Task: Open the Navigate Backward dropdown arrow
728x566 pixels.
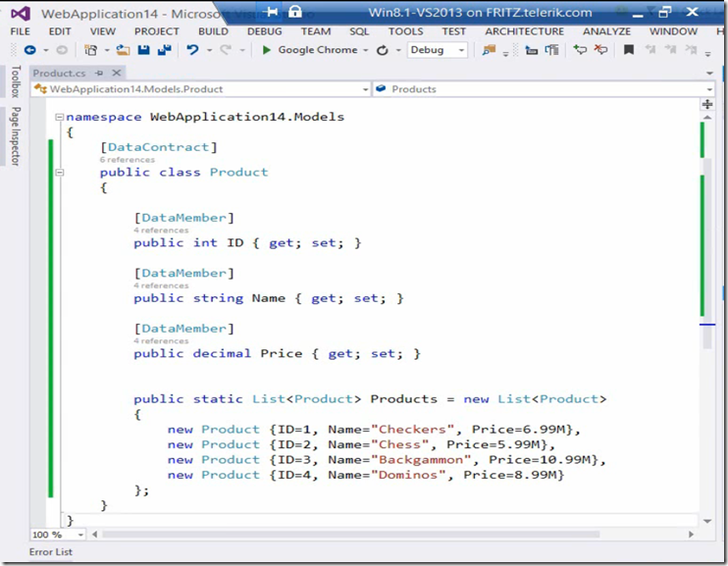Action: [46, 50]
